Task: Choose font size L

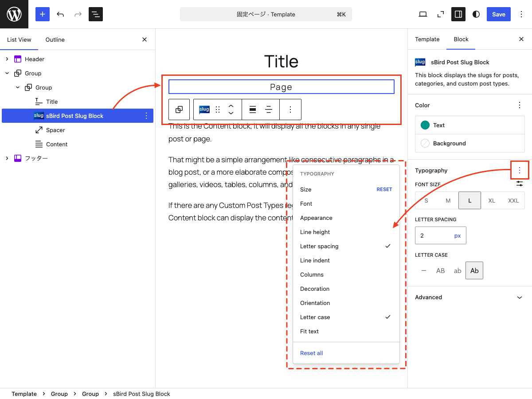Action: pos(470,200)
